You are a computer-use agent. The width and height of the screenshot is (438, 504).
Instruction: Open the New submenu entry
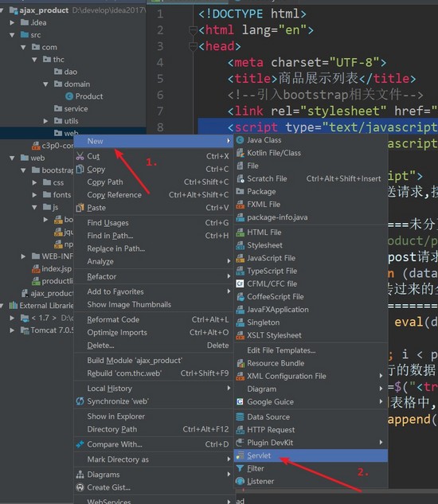point(154,141)
